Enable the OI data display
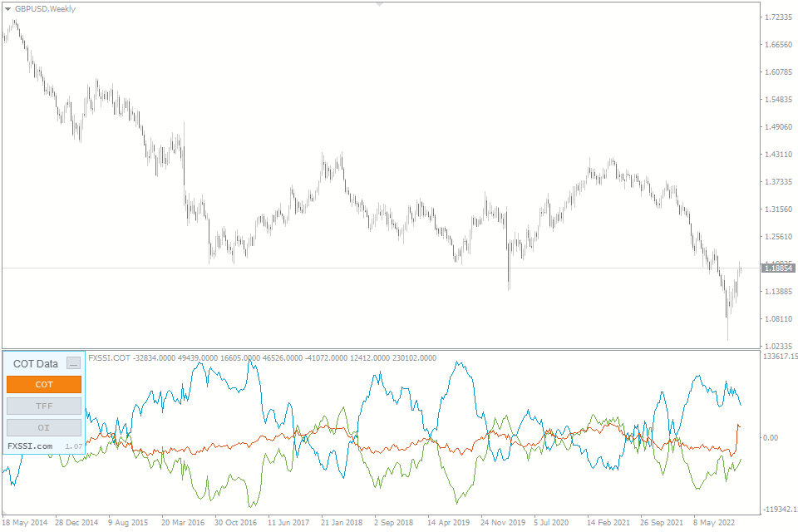Image resolution: width=798 pixels, height=532 pixels. (43, 427)
